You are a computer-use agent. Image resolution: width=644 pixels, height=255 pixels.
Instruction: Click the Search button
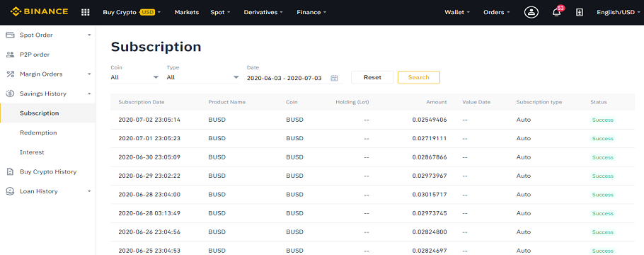(x=418, y=77)
